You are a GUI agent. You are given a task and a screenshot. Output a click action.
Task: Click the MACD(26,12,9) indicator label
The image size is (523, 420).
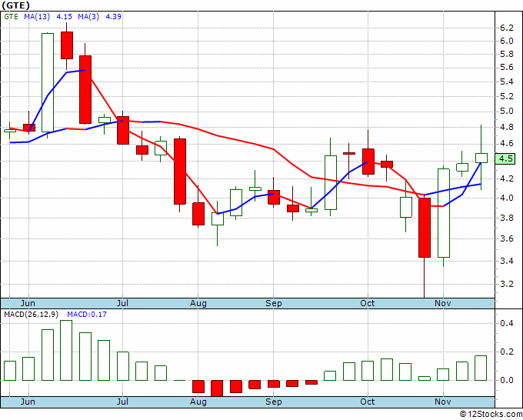(32, 315)
